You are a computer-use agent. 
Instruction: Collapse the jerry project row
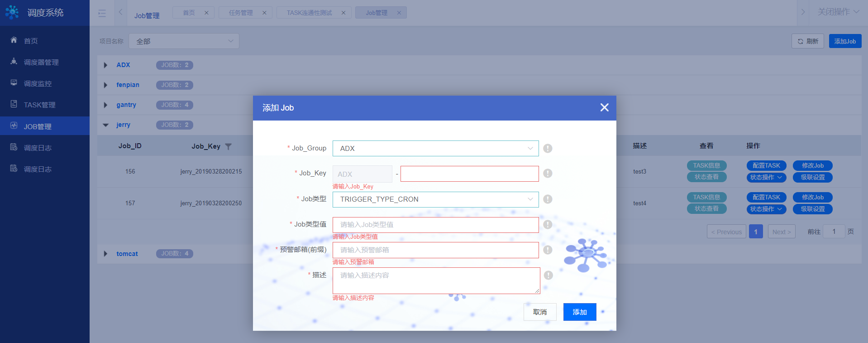tap(105, 125)
